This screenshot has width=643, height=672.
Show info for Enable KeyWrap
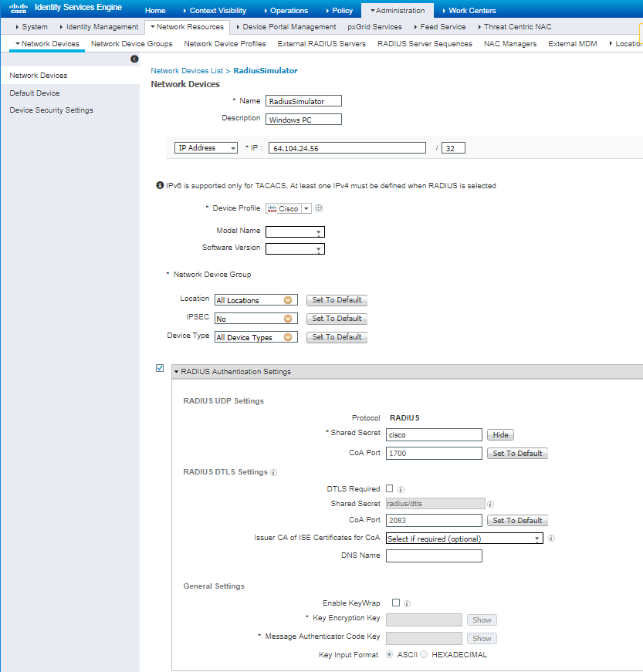[x=408, y=603]
